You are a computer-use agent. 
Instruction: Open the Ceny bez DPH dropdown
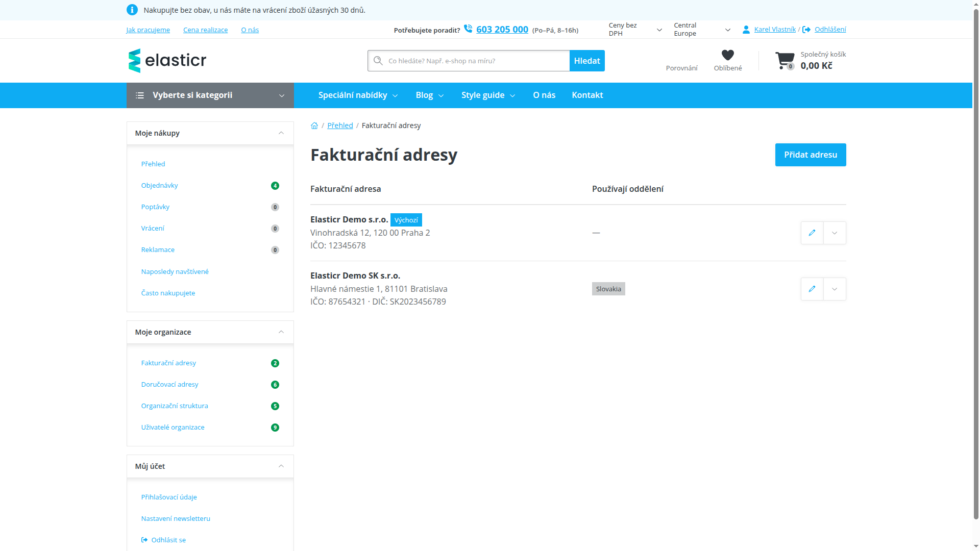(x=635, y=30)
